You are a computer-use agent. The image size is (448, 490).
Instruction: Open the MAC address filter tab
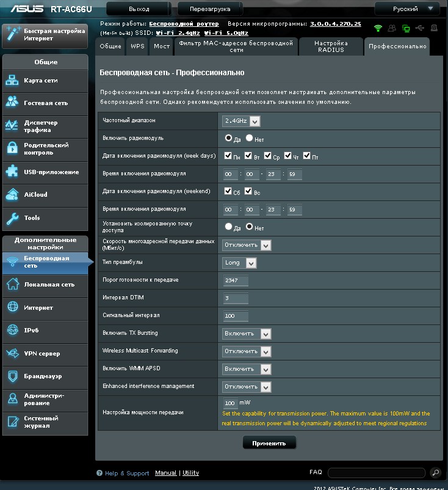[x=236, y=46]
